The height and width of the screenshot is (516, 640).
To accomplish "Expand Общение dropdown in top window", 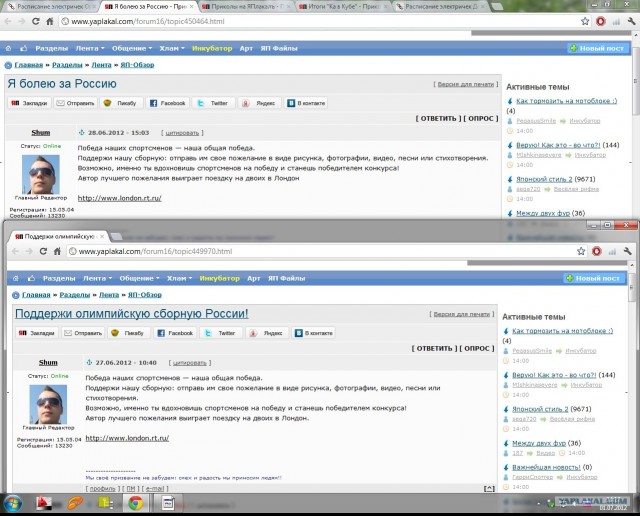I will tap(132, 48).
